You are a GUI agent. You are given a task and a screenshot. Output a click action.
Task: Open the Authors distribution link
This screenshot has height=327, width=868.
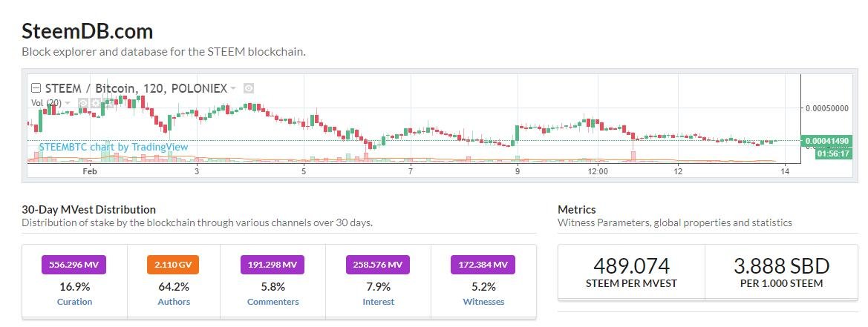coord(174,302)
